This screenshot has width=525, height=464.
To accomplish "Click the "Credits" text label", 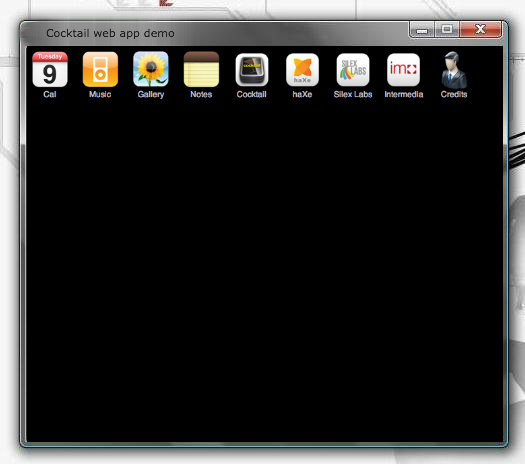I will pos(454,94).
